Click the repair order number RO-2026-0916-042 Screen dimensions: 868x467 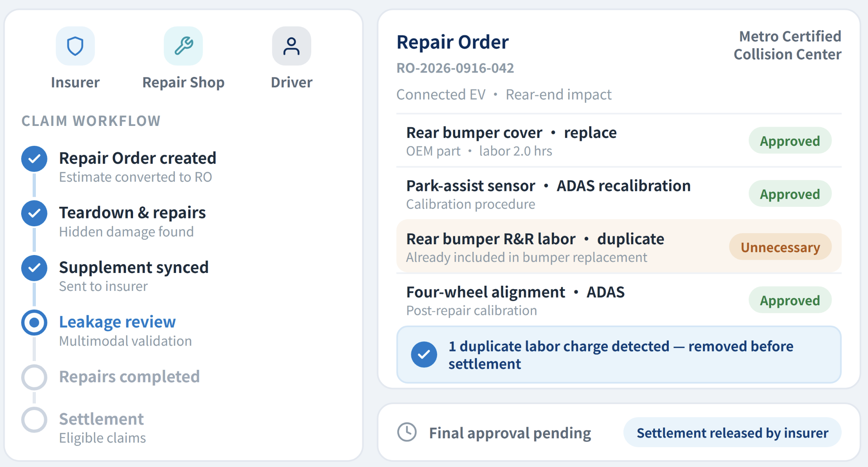(x=455, y=68)
